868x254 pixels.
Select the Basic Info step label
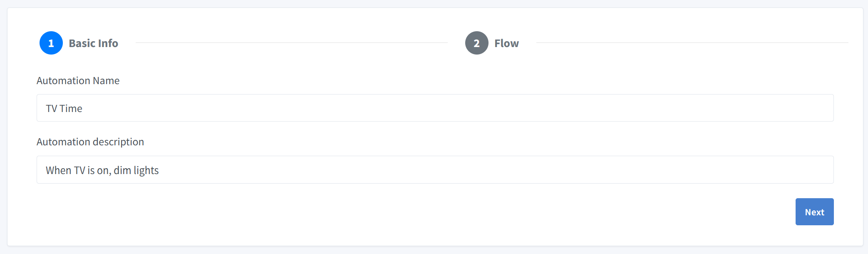click(x=93, y=43)
